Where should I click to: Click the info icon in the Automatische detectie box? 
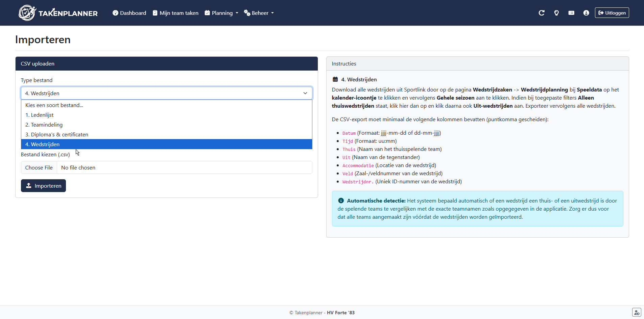341,200
